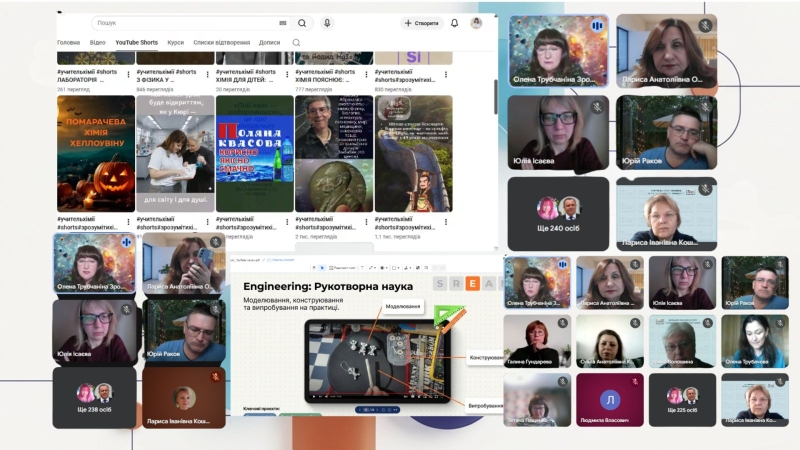Click the channel search magnifier icon
800x450 pixels.
[296, 43]
